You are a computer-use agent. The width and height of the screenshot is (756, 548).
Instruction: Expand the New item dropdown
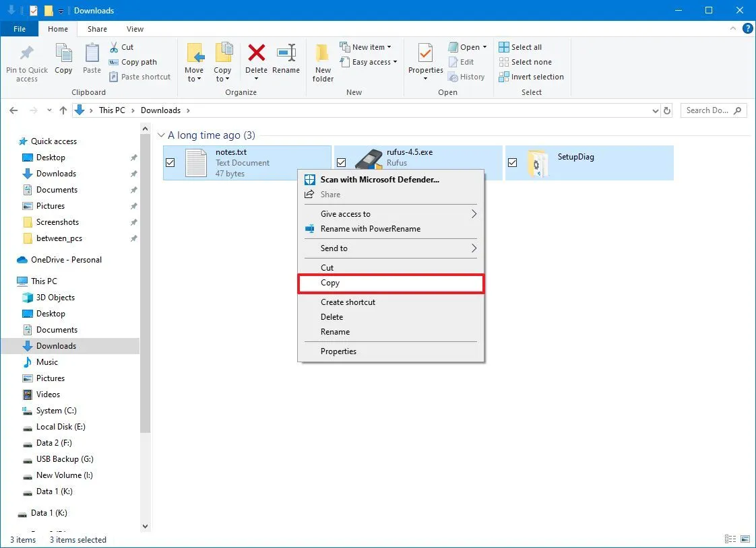[368, 46]
